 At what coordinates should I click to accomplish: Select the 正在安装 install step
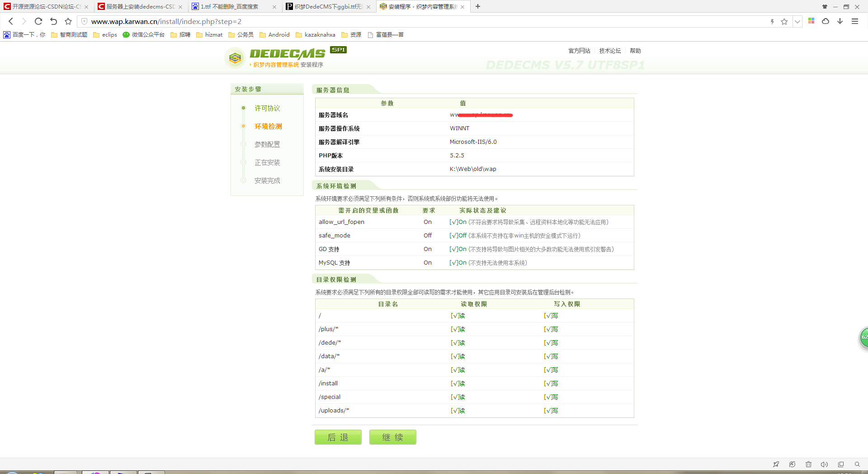pyautogui.click(x=267, y=162)
